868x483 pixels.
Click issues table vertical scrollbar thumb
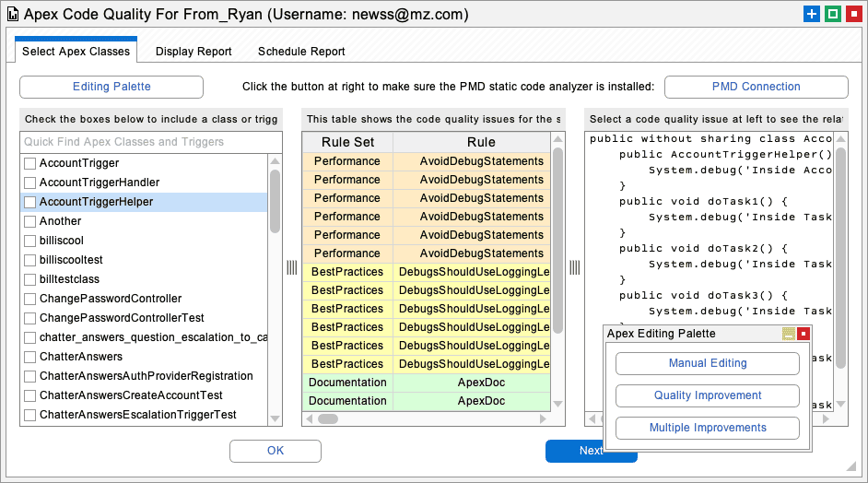(x=557, y=241)
